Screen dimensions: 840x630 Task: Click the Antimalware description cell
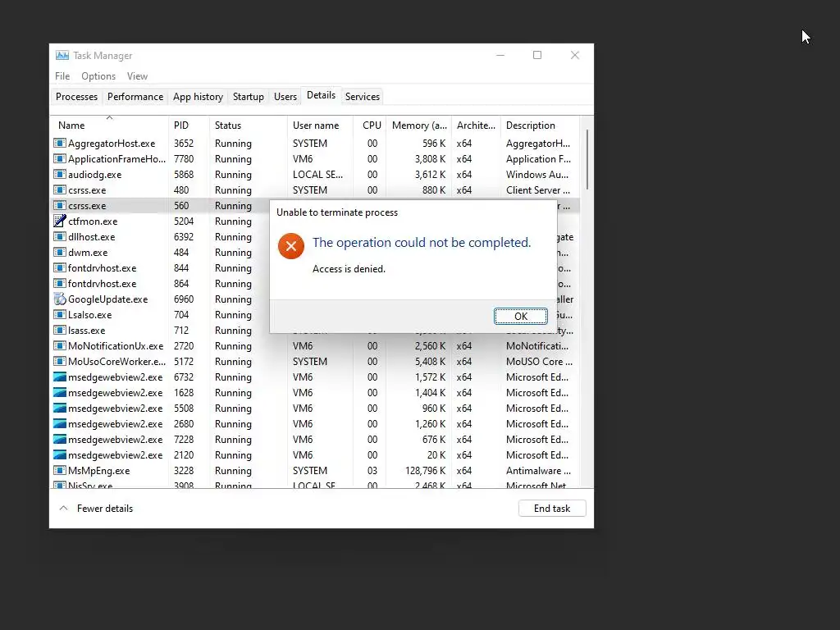[538, 470]
